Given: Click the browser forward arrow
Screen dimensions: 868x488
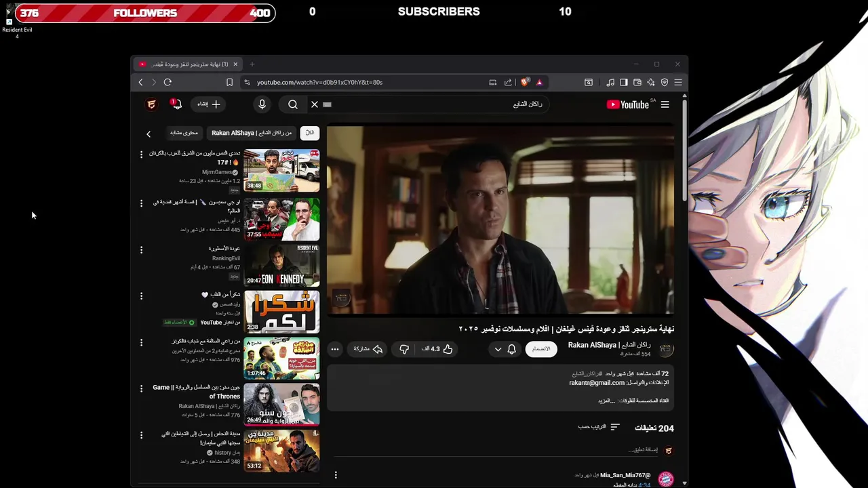Looking at the screenshot, I should pos(154,82).
